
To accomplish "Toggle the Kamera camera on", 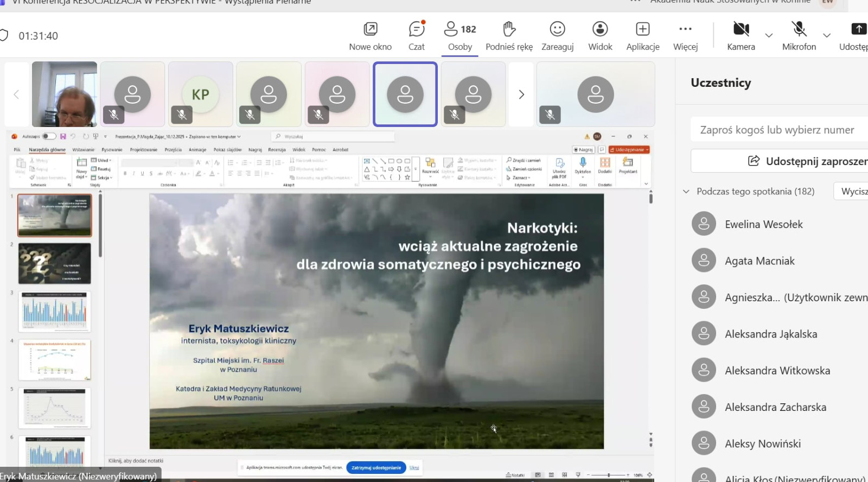I will (x=741, y=35).
